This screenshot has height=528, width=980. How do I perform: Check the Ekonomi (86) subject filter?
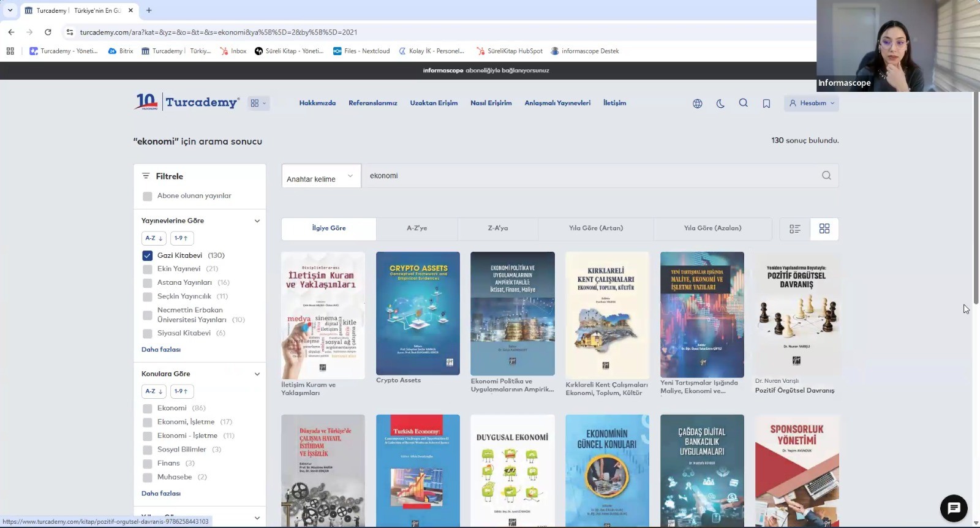click(147, 409)
